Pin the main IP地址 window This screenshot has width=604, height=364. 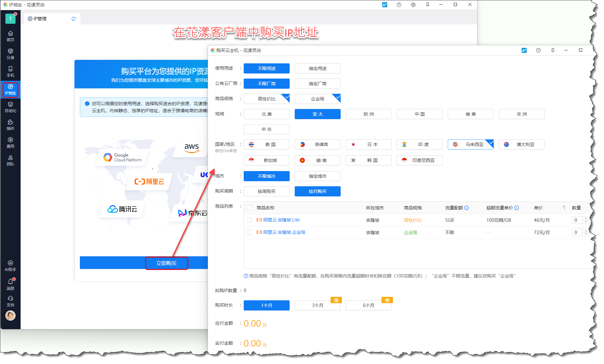427,5
